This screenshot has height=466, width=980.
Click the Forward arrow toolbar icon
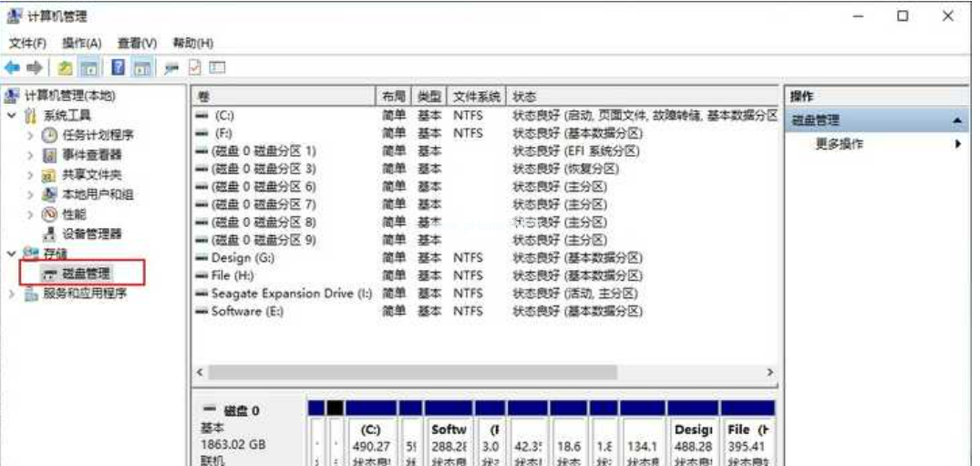tap(34, 68)
